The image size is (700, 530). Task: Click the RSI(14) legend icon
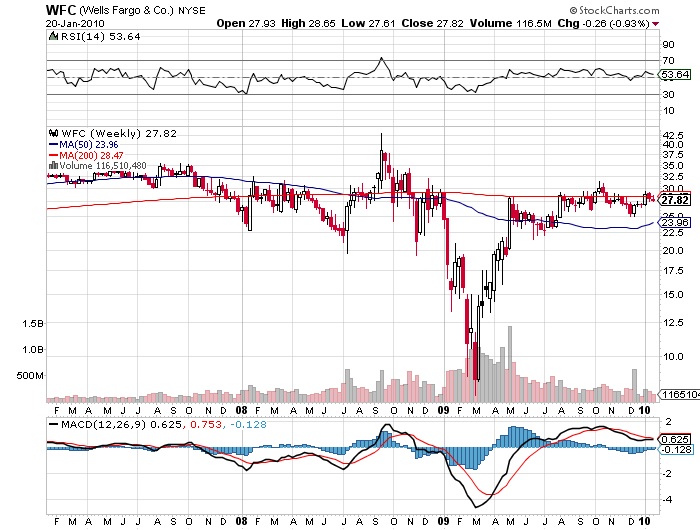pyautogui.click(x=53, y=36)
